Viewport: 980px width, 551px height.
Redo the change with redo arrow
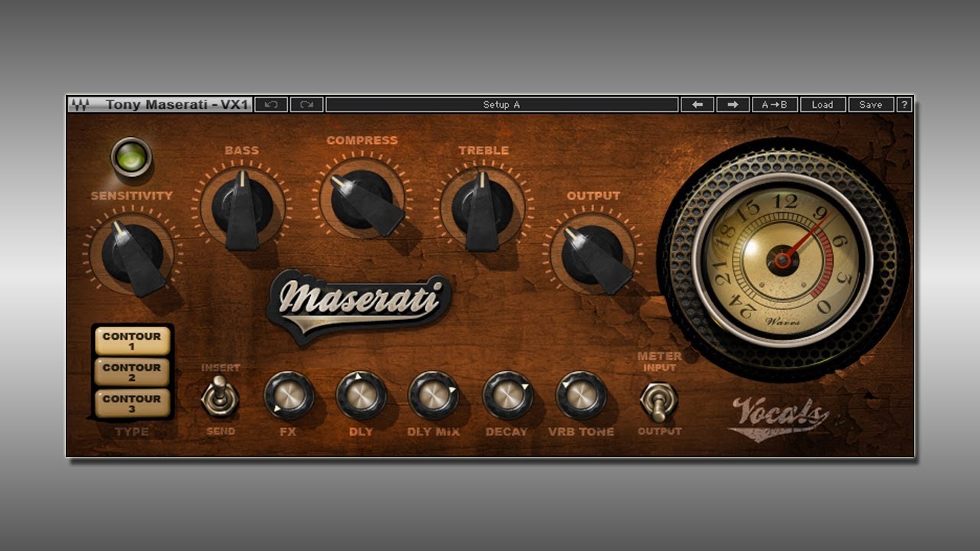click(307, 105)
